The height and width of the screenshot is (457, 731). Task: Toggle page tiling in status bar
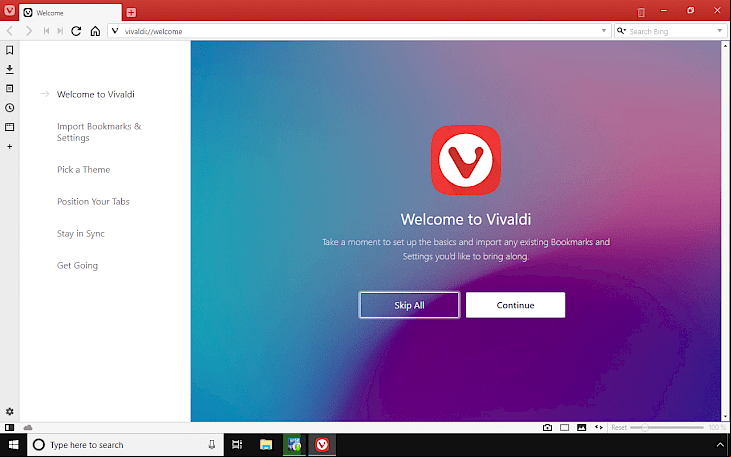[565, 427]
